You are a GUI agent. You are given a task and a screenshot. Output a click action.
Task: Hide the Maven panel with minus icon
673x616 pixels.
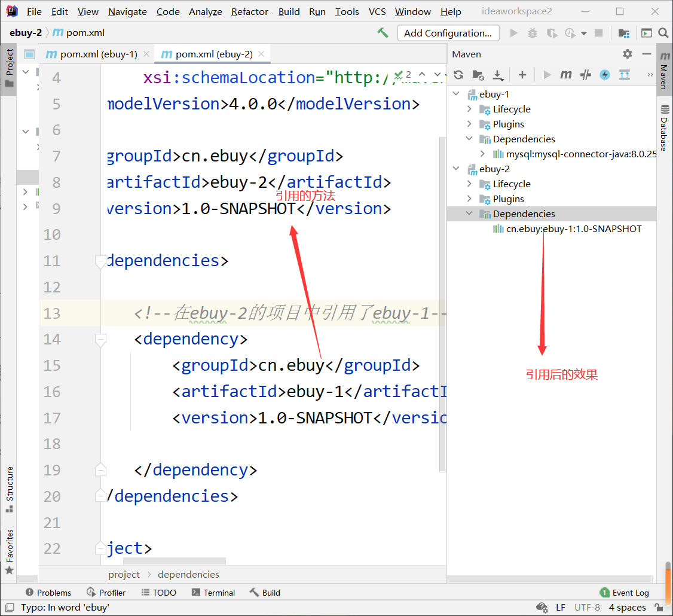click(646, 54)
